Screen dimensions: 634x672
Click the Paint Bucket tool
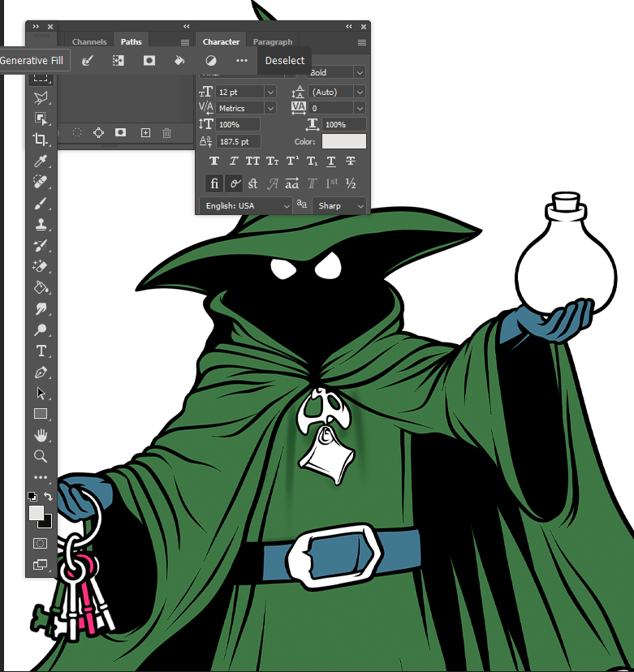[x=41, y=287]
